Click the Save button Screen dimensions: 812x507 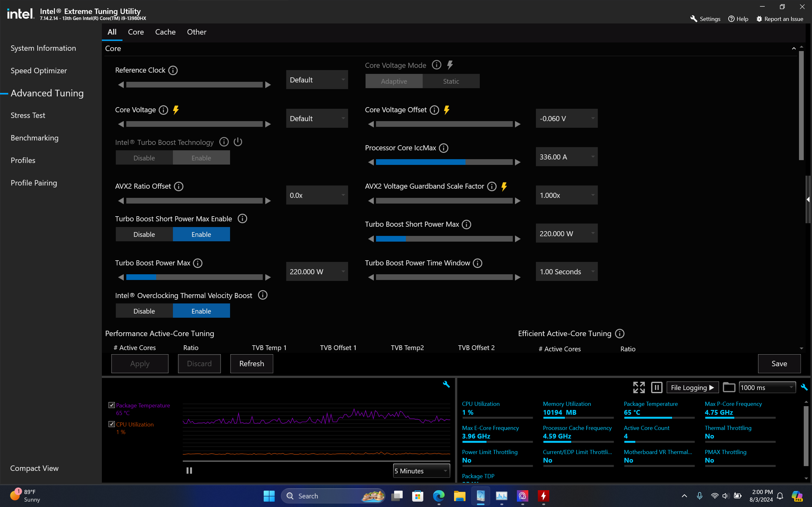point(779,363)
